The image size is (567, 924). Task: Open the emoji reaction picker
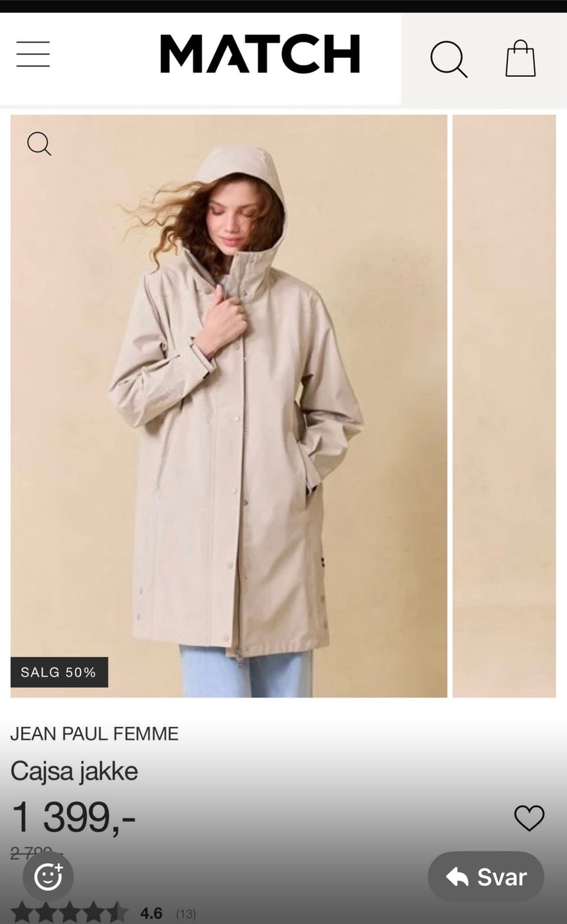[48, 877]
